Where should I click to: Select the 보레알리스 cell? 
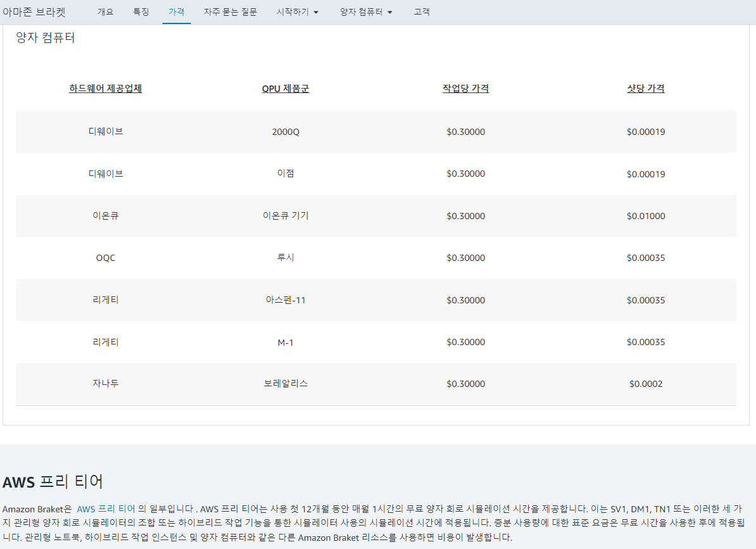coord(286,384)
